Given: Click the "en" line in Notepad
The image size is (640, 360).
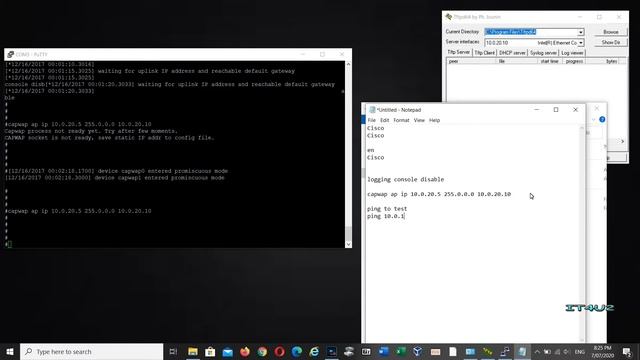Looking at the screenshot, I should [371, 150].
